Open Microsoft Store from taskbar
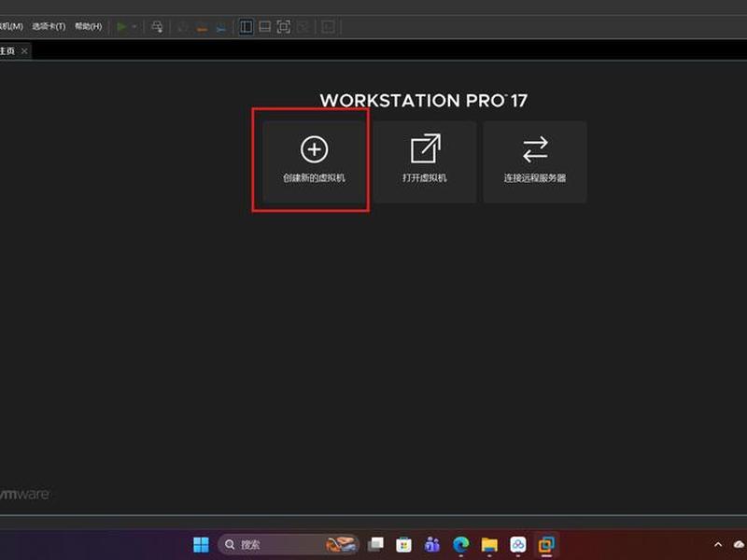The width and height of the screenshot is (747, 560). tap(404, 544)
